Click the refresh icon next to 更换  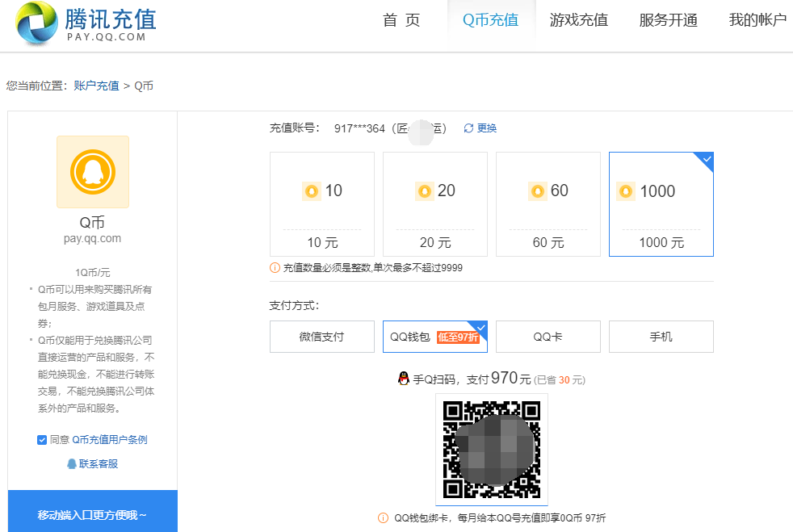469,128
